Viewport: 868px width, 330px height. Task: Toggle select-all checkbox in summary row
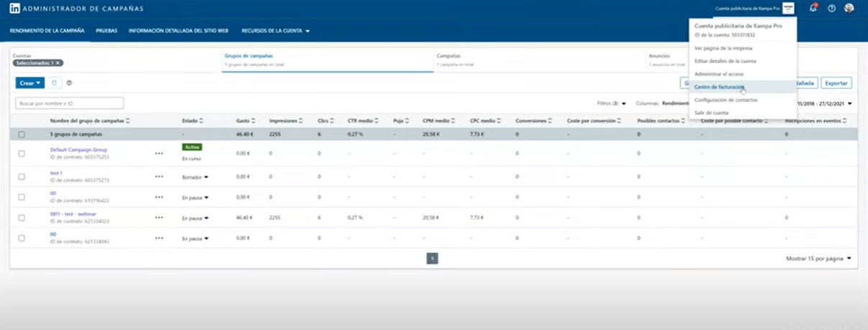point(22,134)
